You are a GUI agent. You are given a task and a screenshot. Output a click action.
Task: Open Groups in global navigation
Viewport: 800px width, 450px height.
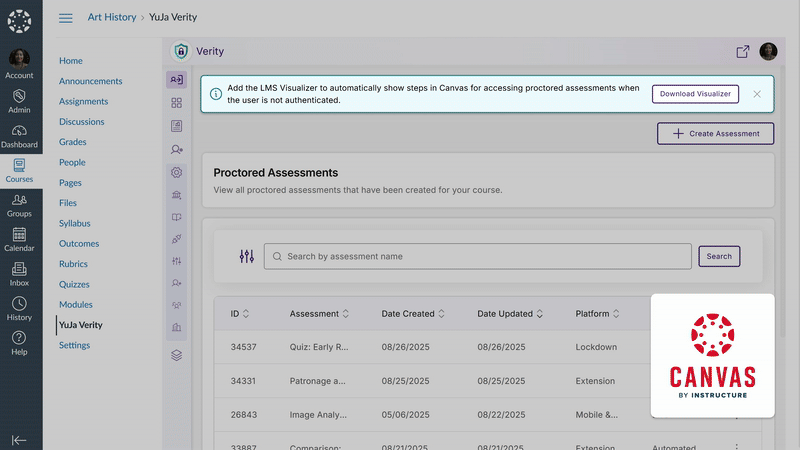(x=19, y=206)
